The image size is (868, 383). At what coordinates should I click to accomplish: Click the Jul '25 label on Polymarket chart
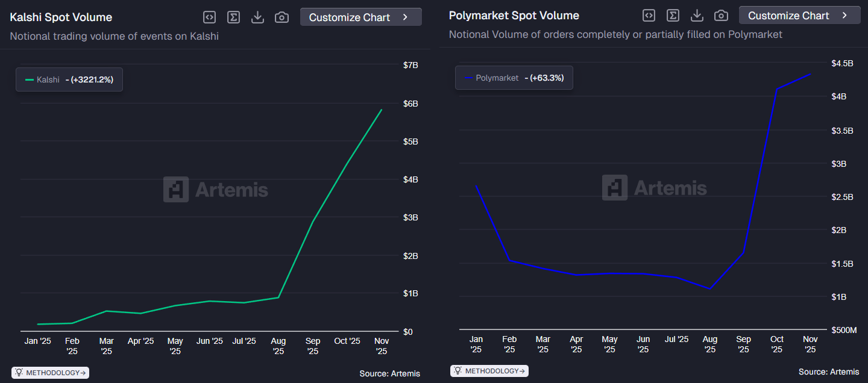(676, 339)
